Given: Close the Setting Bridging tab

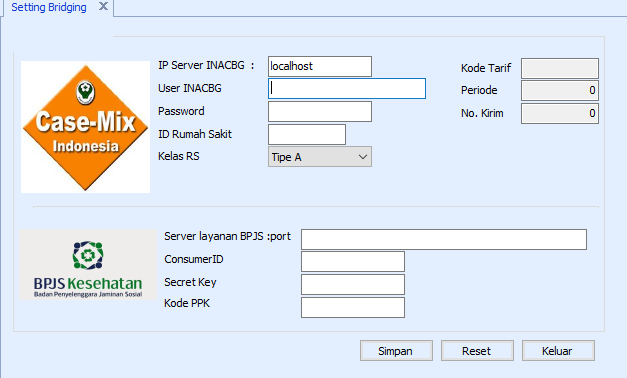Looking at the screenshot, I should 103,6.
